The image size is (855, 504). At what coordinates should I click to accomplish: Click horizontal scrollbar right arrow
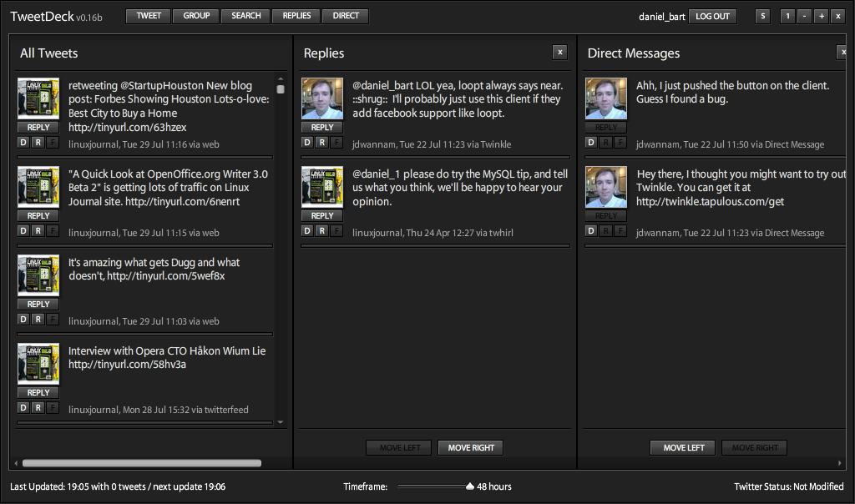840,463
